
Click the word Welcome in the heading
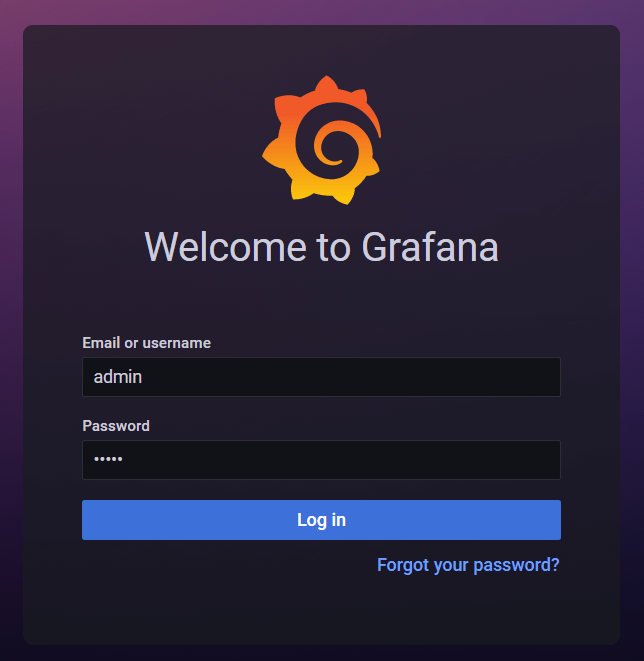click(x=225, y=247)
